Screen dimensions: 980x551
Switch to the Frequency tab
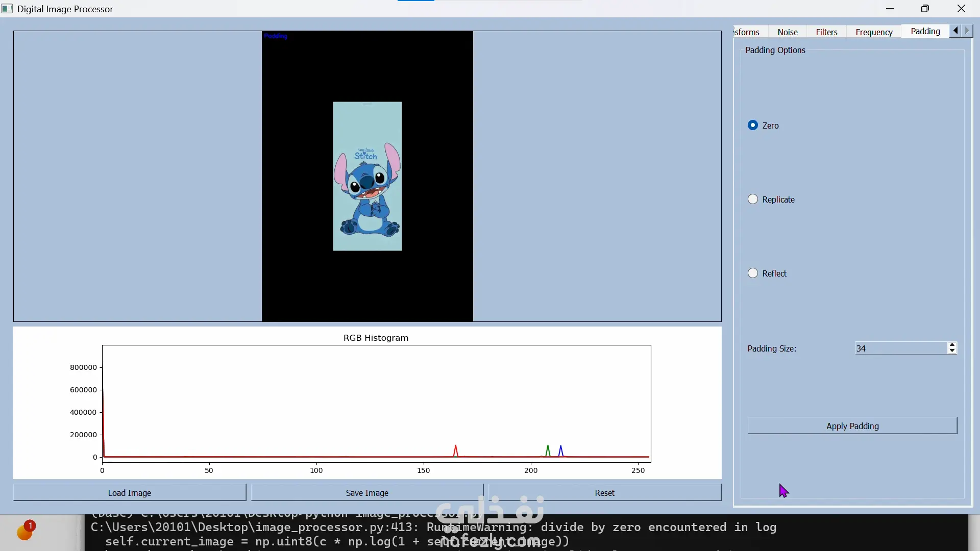(873, 32)
